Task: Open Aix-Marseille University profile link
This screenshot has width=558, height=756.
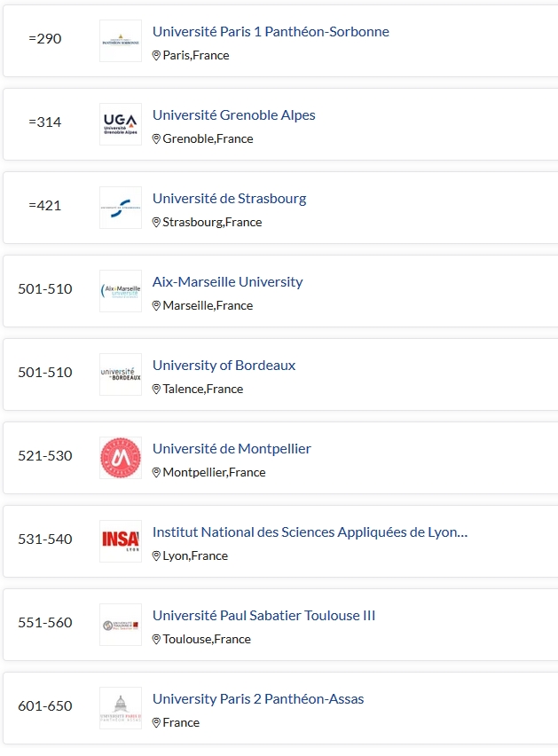Action: click(x=227, y=282)
